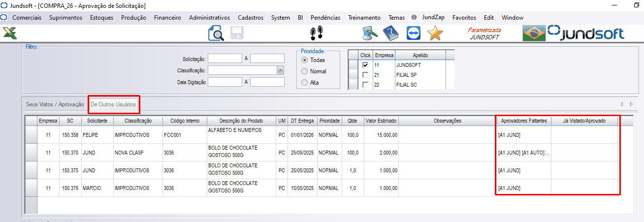
Task: Uncheck the JUNDSOFT company checkbox
Action: tap(365, 65)
